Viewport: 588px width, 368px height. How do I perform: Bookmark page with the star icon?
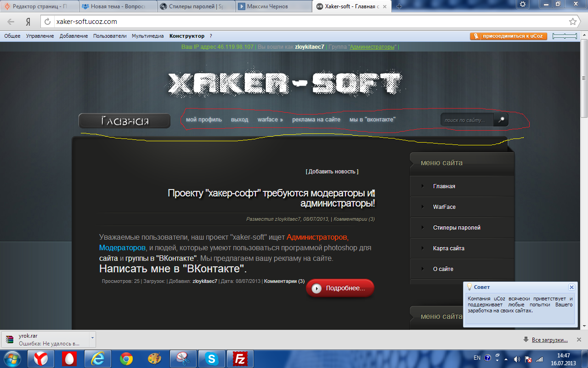(572, 22)
